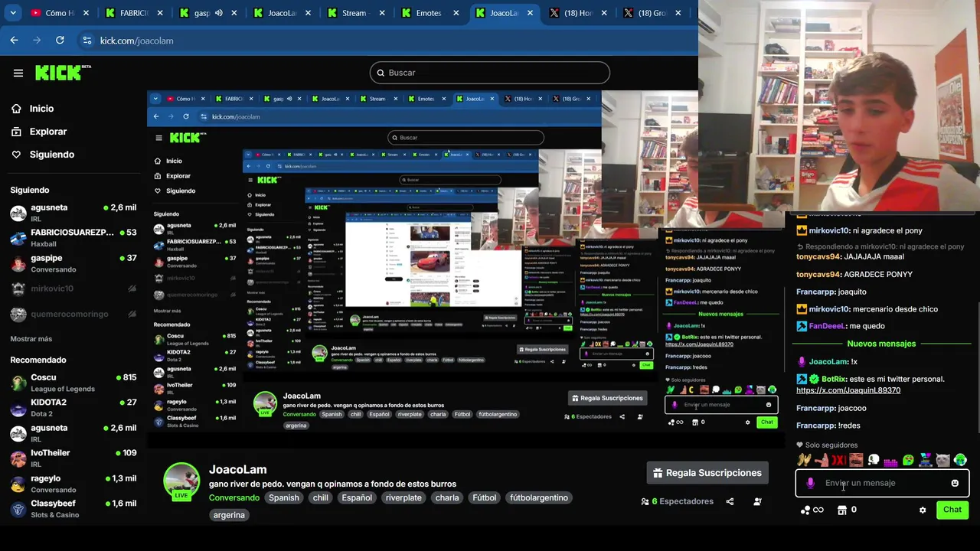The height and width of the screenshot is (551, 980).
Task: Open Classybeef Slots & Casino channel
Action: [x=73, y=509]
